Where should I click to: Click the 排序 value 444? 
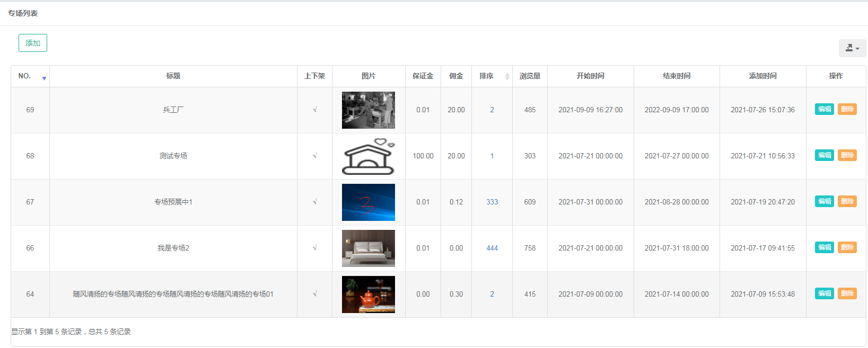(x=492, y=248)
